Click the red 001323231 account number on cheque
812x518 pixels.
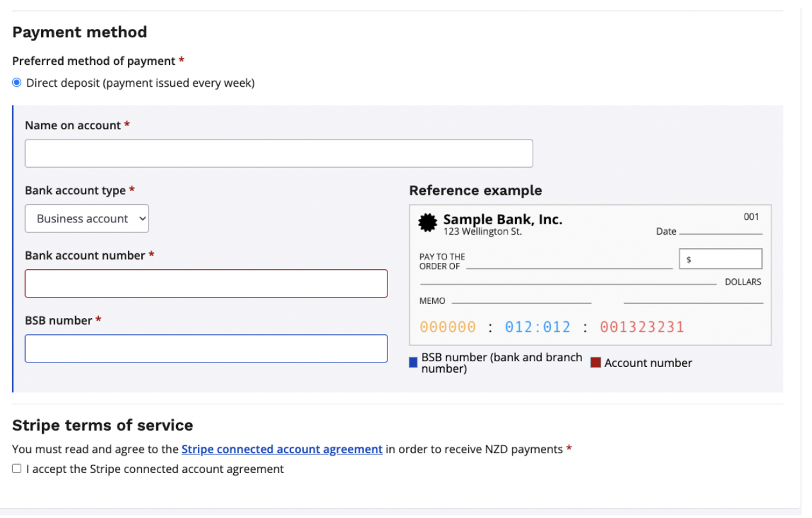click(x=642, y=327)
